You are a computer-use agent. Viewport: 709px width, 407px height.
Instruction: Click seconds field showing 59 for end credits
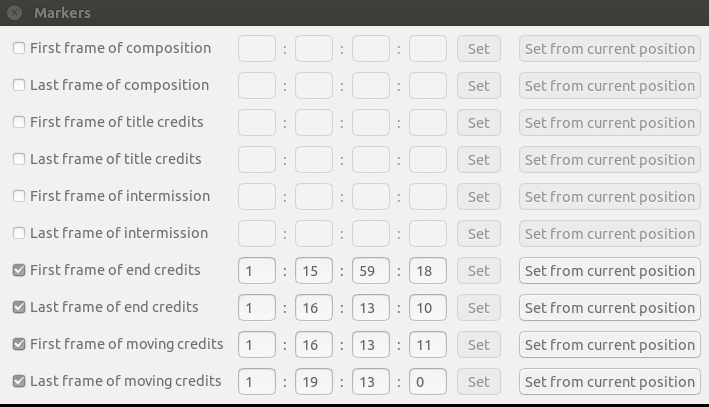pos(370,271)
